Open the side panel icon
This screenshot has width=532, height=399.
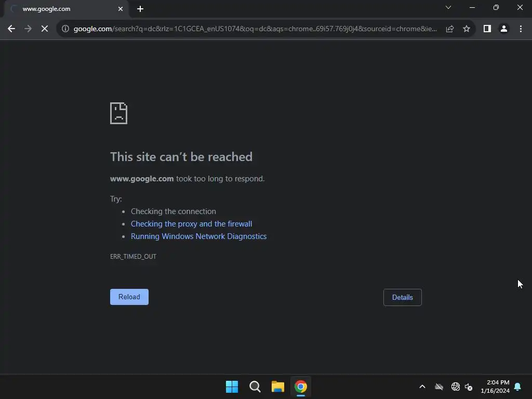487,29
